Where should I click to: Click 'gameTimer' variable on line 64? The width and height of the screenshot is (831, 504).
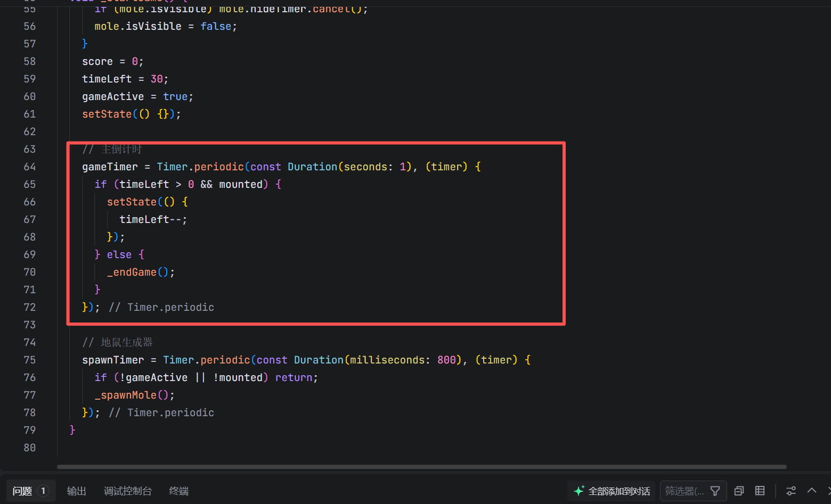tap(110, 167)
